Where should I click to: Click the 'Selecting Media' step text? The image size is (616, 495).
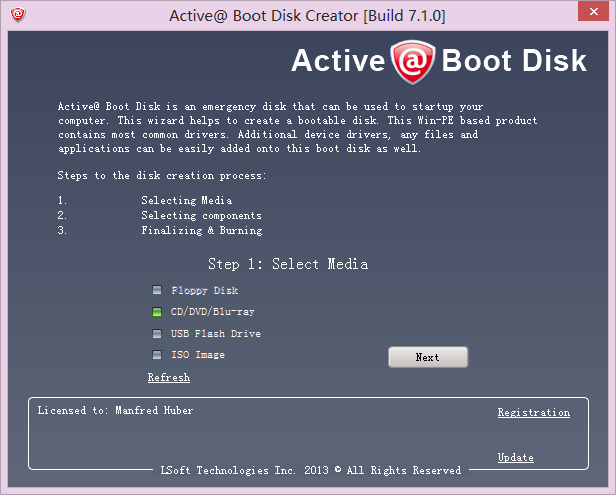click(x=187, y=200)
